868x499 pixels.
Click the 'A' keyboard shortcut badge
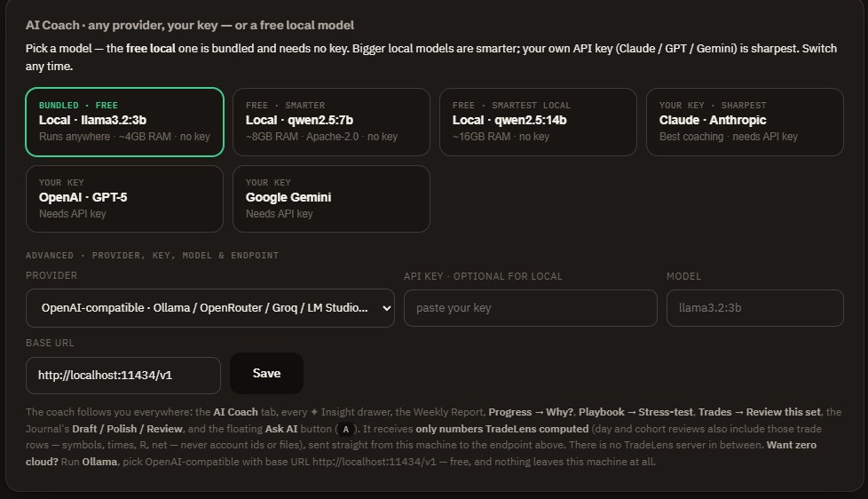[x=346, y=429]
